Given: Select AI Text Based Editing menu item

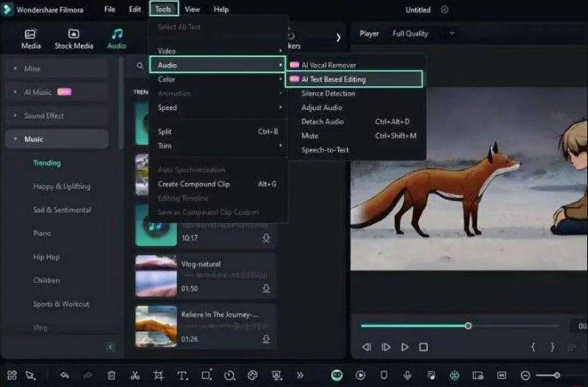Looking at the screenshot, I should click(354, 79).
